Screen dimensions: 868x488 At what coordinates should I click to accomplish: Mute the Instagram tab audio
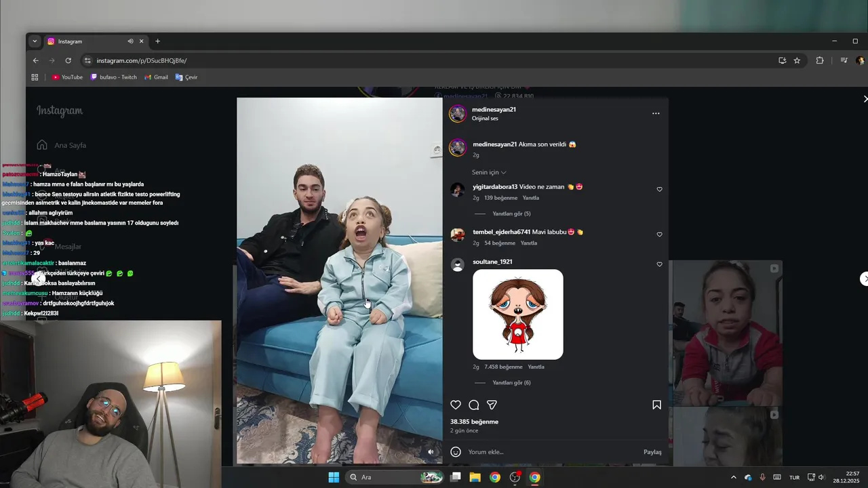(130, 41)
